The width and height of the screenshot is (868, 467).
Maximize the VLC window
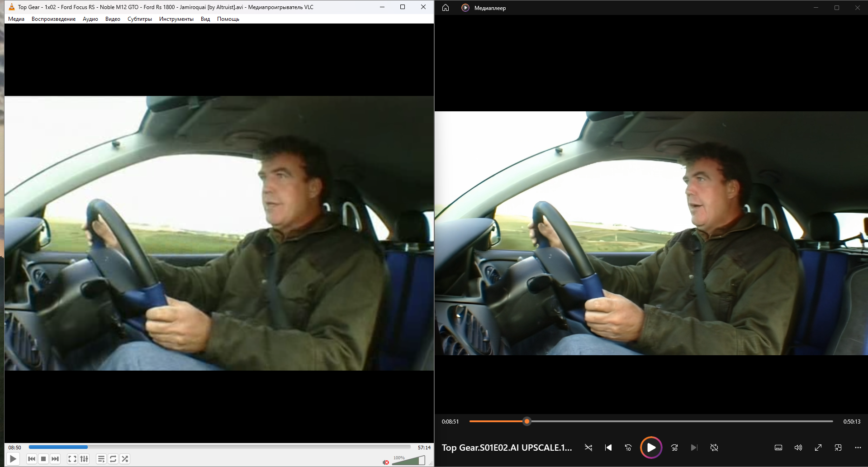(403, 7)
